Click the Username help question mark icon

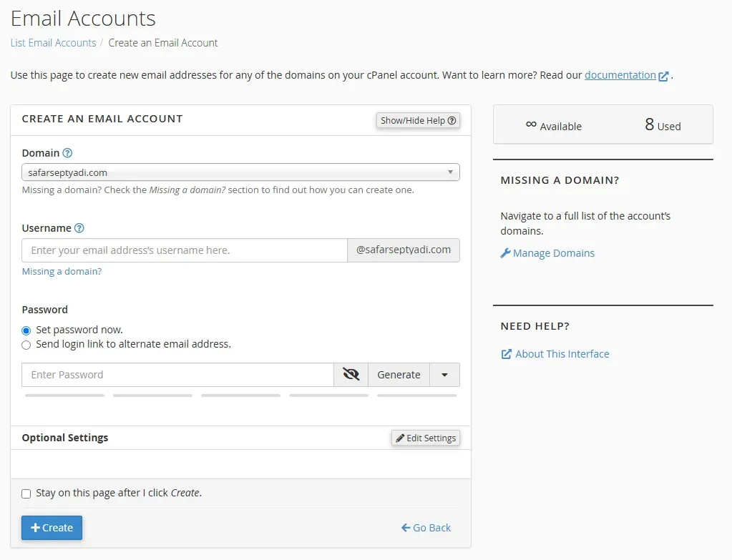click(x=79, y=228)
